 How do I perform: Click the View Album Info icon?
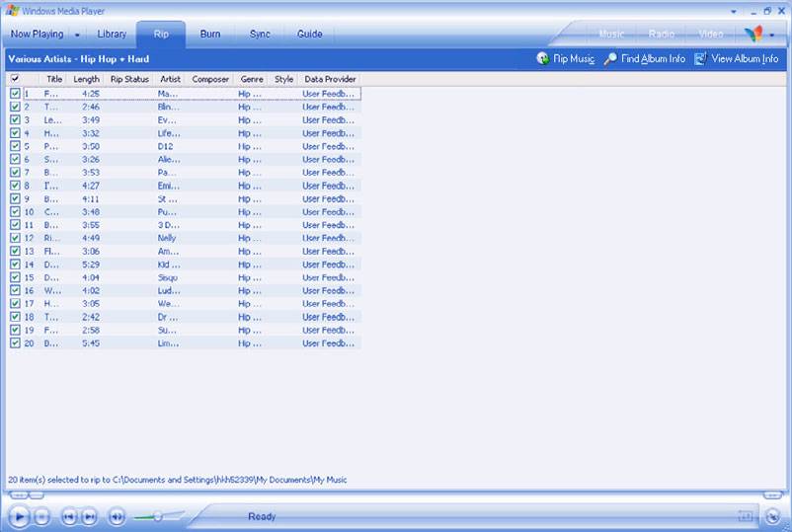[x=700, y=58]
